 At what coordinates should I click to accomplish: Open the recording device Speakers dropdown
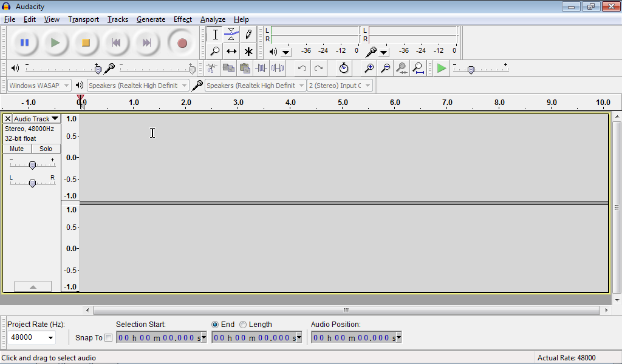(x=256, y=85)
